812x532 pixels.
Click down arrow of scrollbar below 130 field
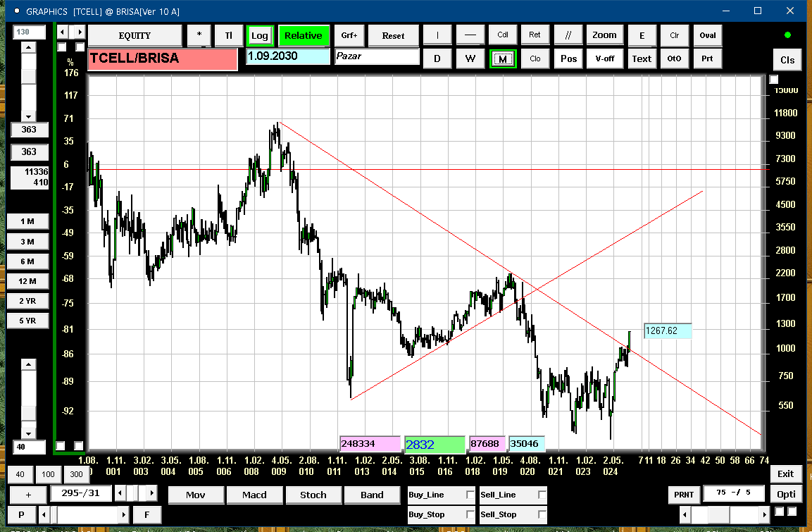[28, 116]
